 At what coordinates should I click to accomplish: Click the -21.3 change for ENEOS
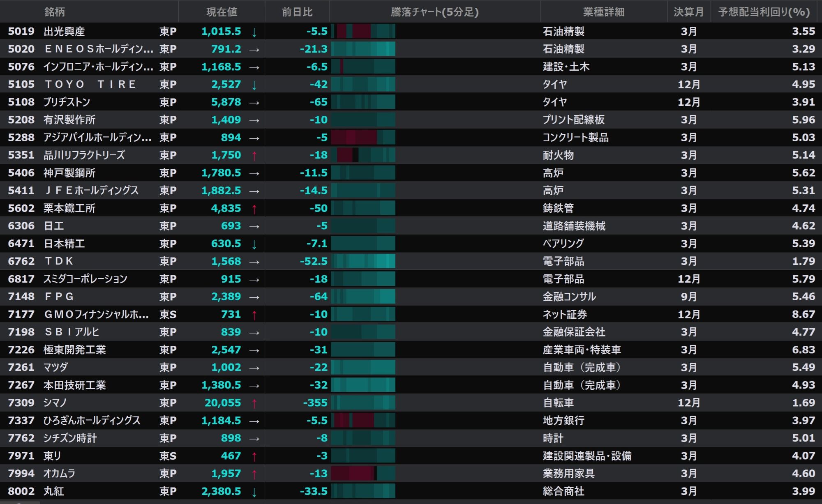[314, 49]
